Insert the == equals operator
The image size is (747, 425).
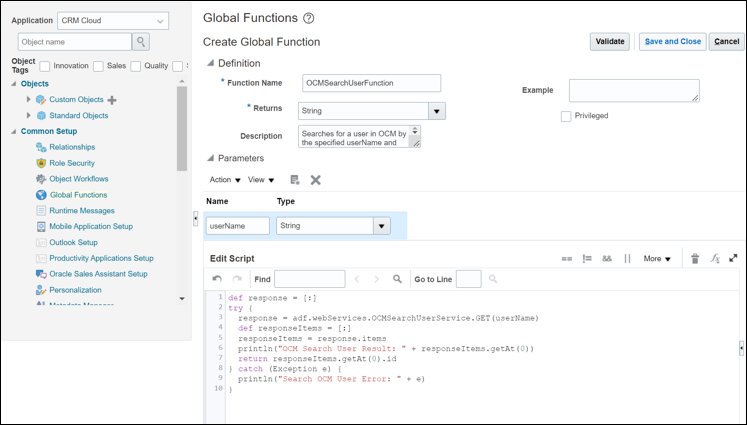click(x=566, y=259)
